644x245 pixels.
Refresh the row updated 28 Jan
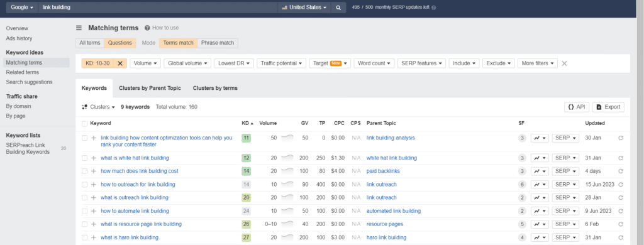(x=621, y=198)
